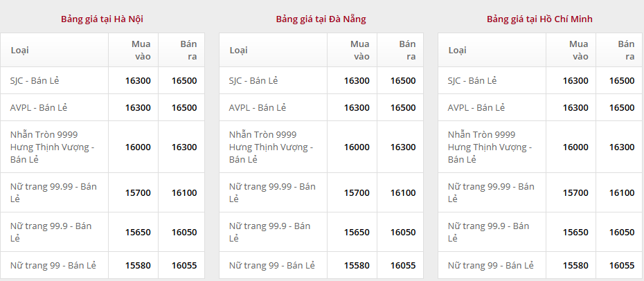Click buy price 15650 in Hồ Chí Minh table
This screenshot has width=644, height=281.
[x=575, y=232]
